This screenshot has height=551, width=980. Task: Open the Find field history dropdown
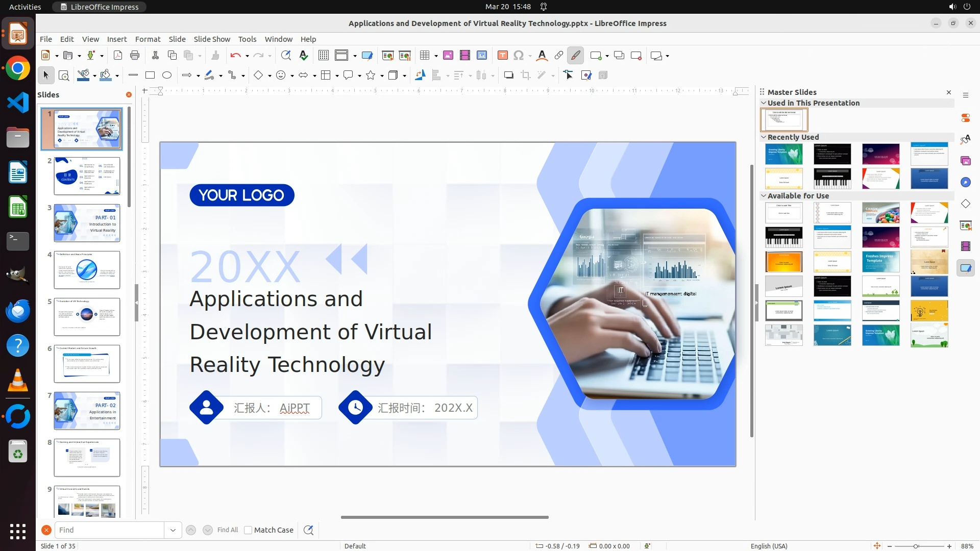[x=173, y=530]
